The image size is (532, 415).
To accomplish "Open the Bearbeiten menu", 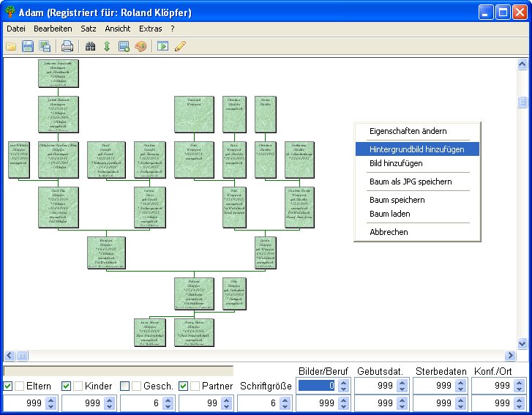I will pos(53,29).
